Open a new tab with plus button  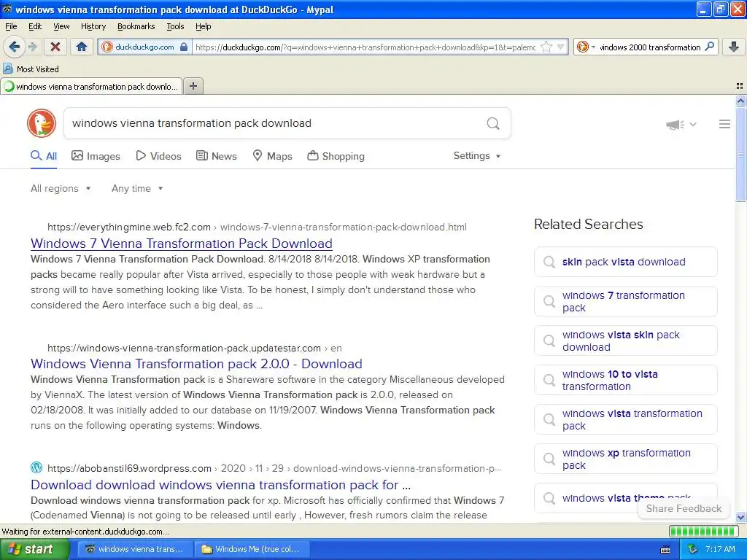(x=193, y=86)
